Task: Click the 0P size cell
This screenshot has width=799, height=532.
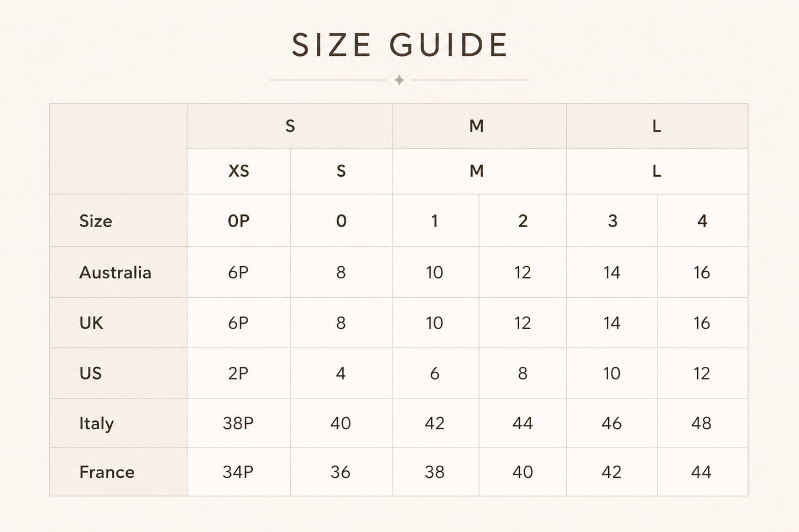Action: pyautogui.click(x=239, y=221)
